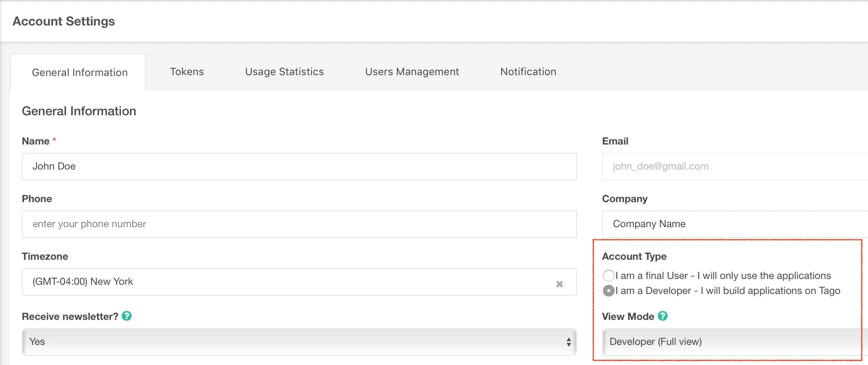
Task: Click the "Receive newsletter?" label
Action: 70,317
